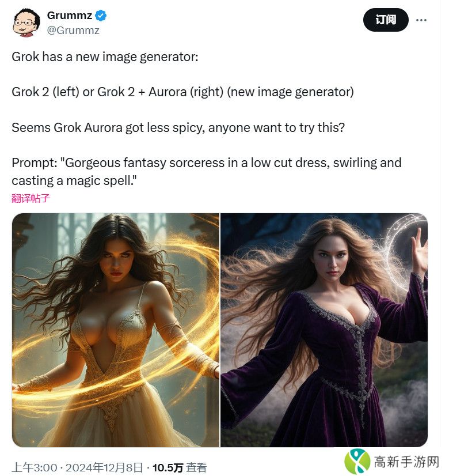Screen dimensions: 449x476
Task: Click the @Grummz handle
Action: click(73, 31)
